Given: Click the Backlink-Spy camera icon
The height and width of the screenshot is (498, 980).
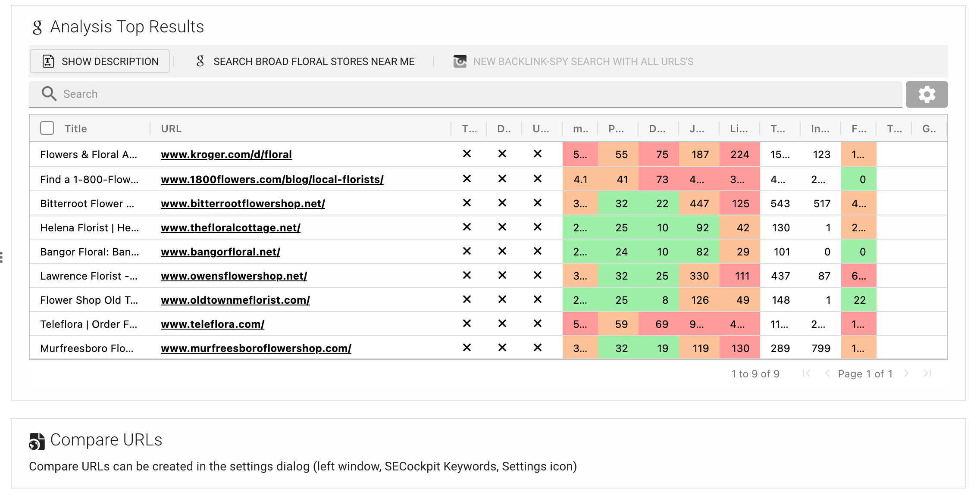Looking at the screenshot, I should pos(460,61).
